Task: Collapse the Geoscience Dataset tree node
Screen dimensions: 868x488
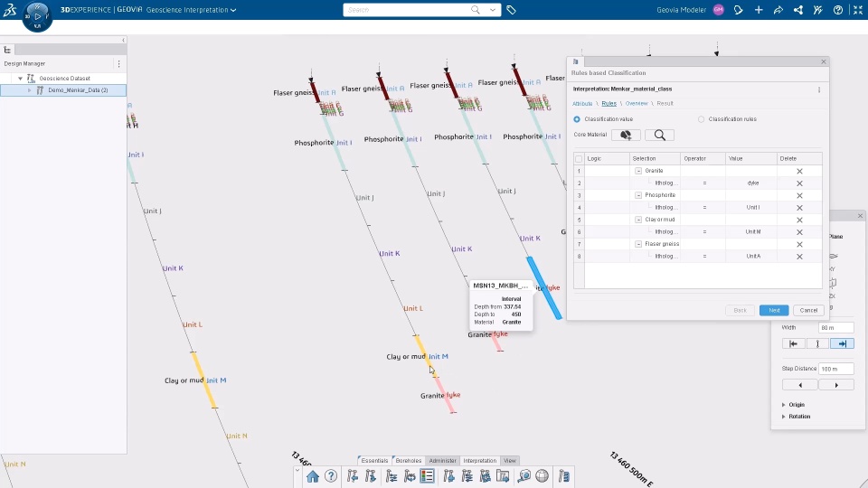Action: [21, 79]
